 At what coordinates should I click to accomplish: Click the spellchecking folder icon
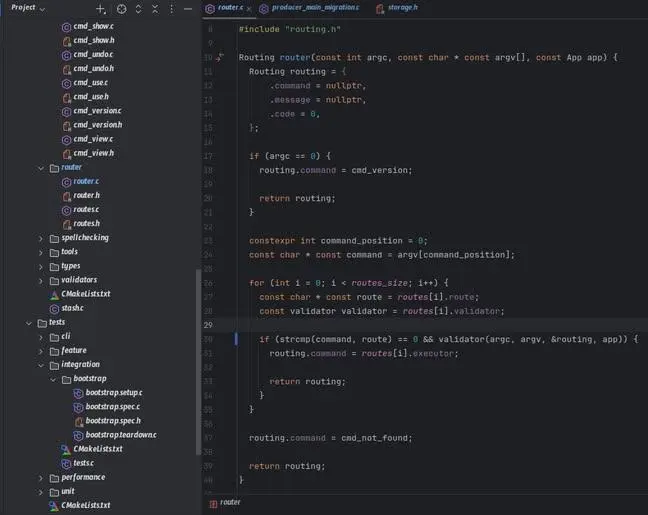point(54,238)
